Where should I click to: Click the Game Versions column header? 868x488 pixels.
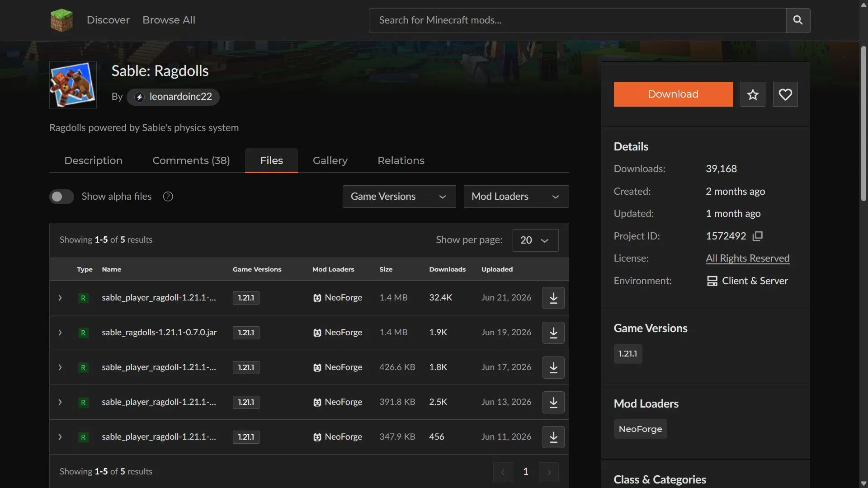click(257, 269)
